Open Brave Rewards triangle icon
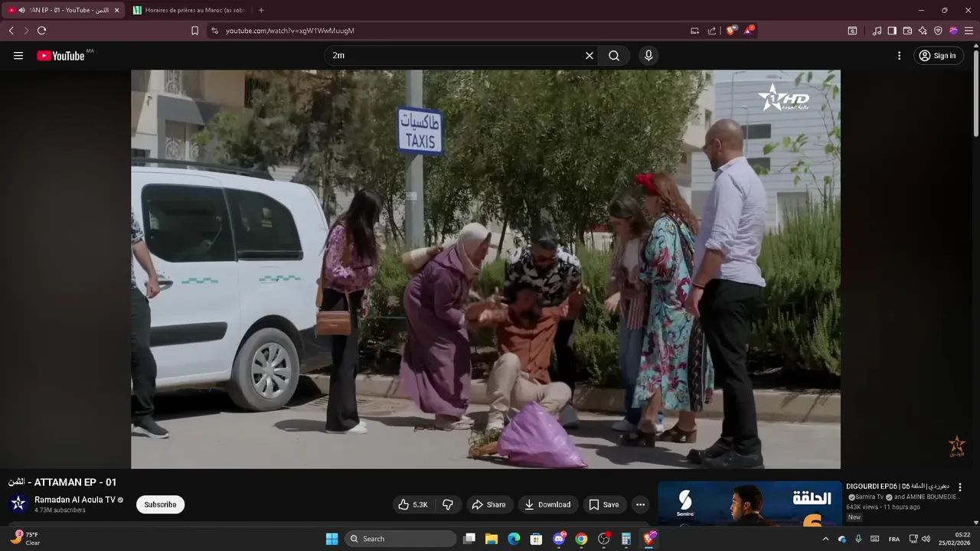980x551 pixels. pyautogui.click(x=749, y=31)
